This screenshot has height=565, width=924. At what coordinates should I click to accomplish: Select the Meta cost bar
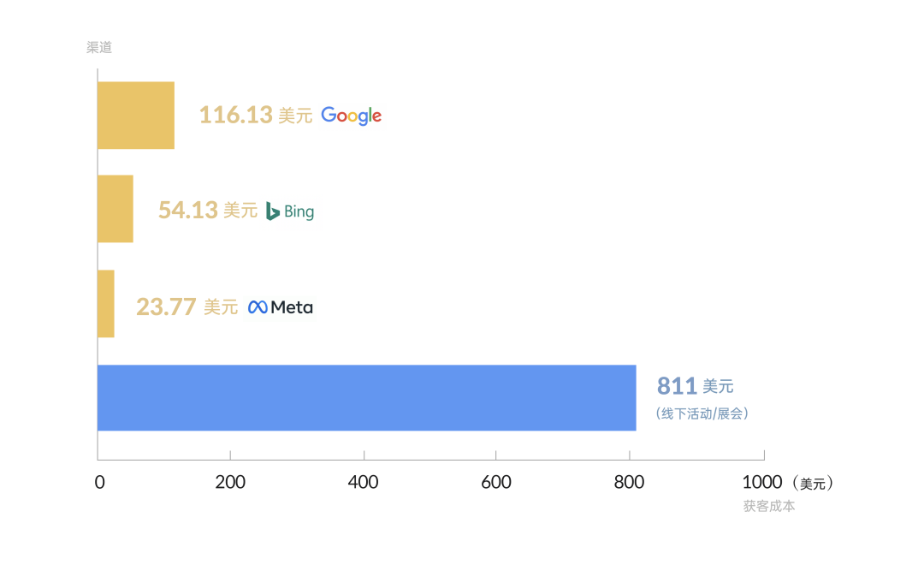(106, 304)
